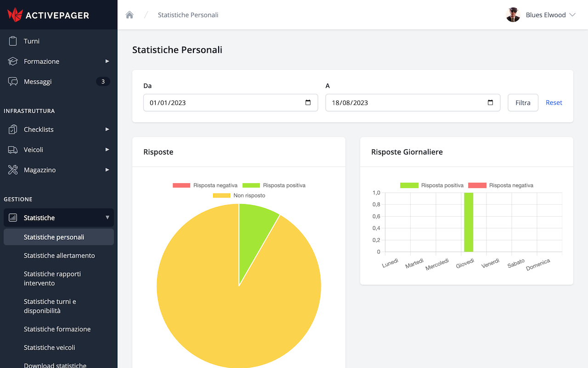Click the Magazzino tools icon

(x=13, y=170)
